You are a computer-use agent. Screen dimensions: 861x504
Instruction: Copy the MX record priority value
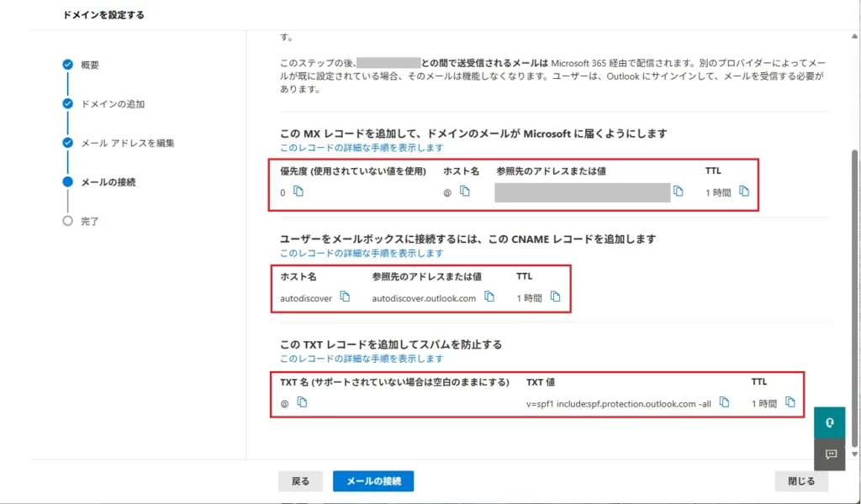298,192
